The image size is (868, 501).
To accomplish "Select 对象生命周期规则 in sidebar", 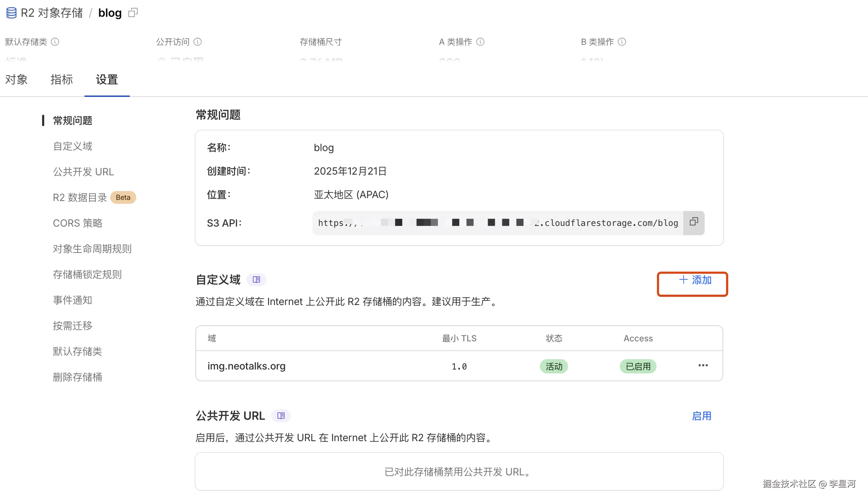I will tap(92, 249).
